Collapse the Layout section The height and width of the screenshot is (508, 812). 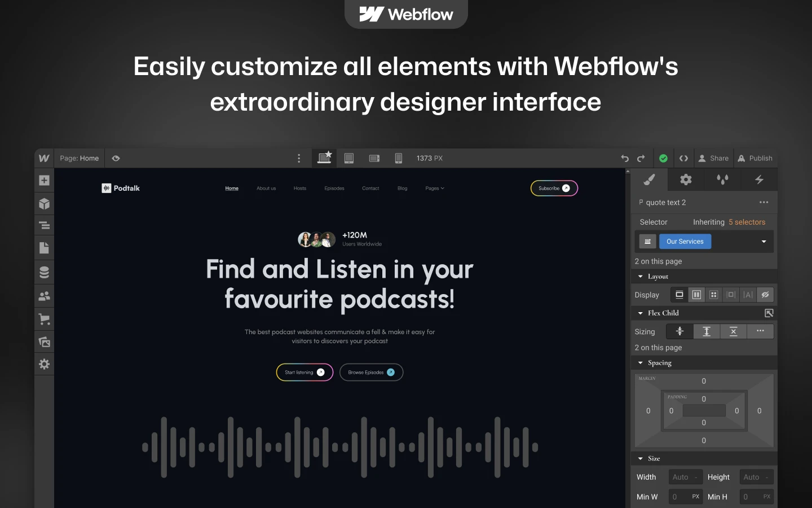(x=641, y=277)
